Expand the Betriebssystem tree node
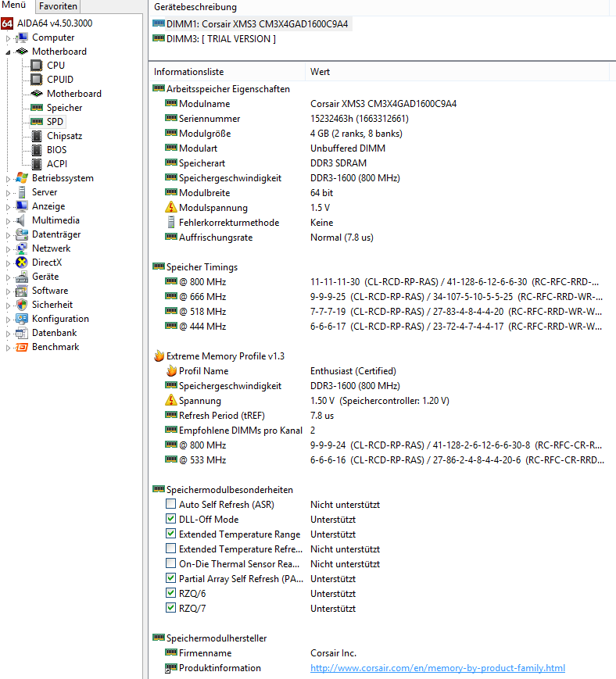The height and width of the screenshot is (679, 616). 8,179
